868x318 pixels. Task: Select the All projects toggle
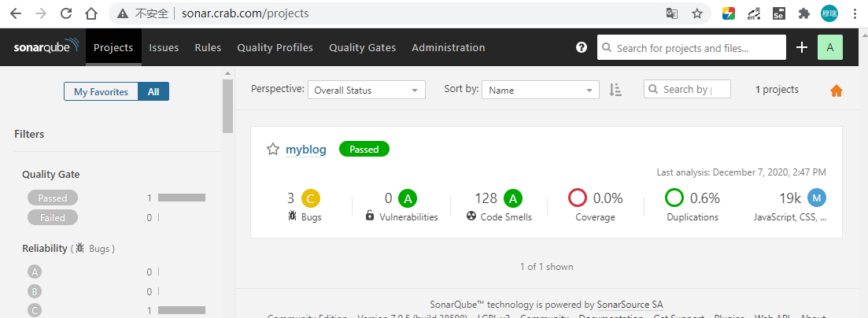point(153,92)
